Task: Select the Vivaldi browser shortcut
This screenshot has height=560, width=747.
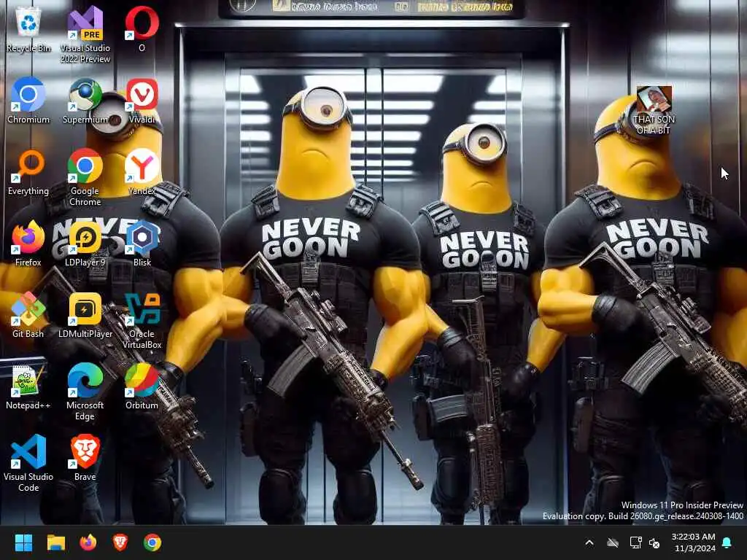Action: tap(142, 101)
